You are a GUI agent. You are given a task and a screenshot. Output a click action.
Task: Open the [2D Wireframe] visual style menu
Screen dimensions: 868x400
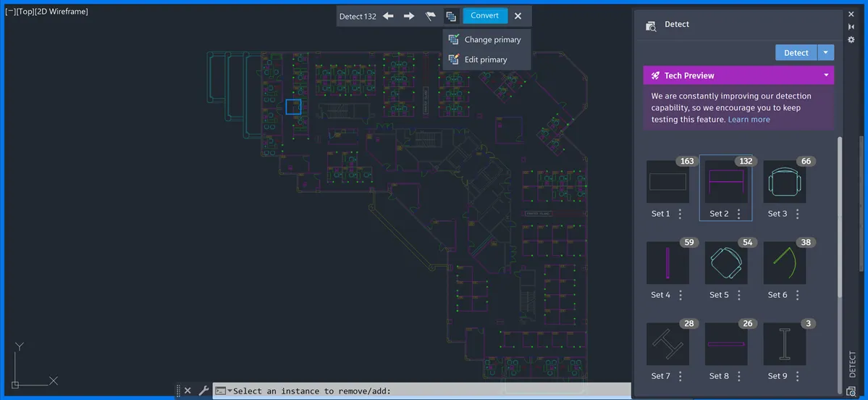[61, 11]
